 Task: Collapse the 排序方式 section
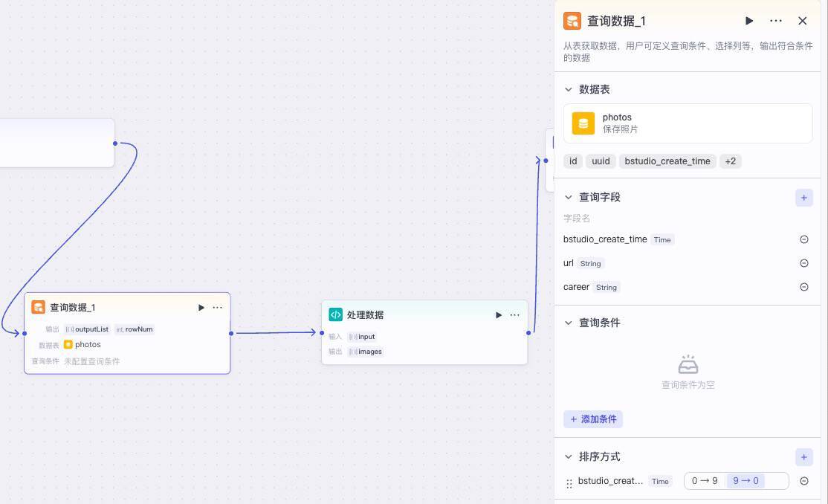point(569,456)
